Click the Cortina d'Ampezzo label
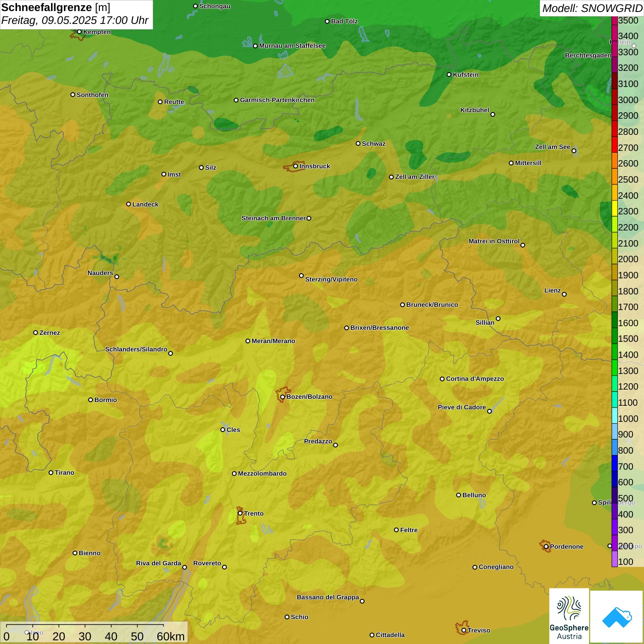Screen dimensions: 644x644 (475, 379)
